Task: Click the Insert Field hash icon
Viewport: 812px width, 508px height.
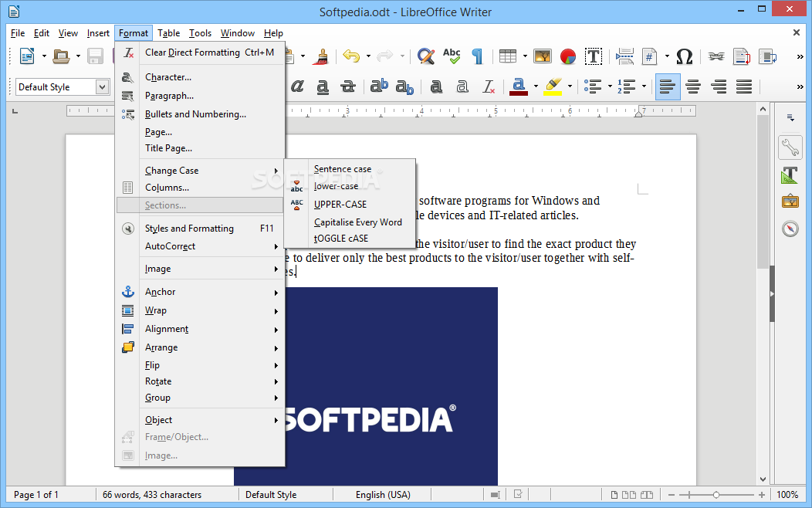Action: pos(649,56)
